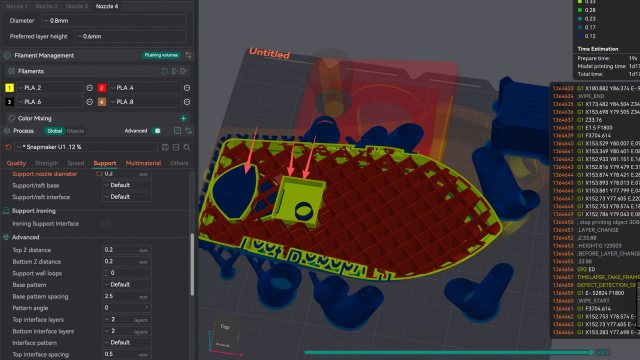640x360 pixels.
Task: Click the Filaments section spool icon
Action: 11,71
